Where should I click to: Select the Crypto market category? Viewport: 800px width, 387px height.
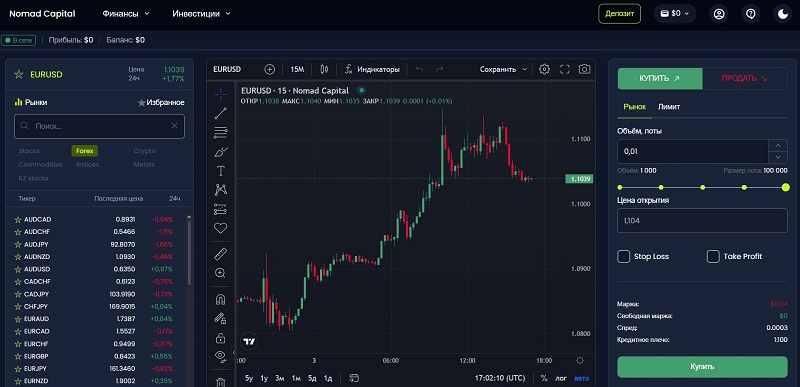(x=145, y=151)
